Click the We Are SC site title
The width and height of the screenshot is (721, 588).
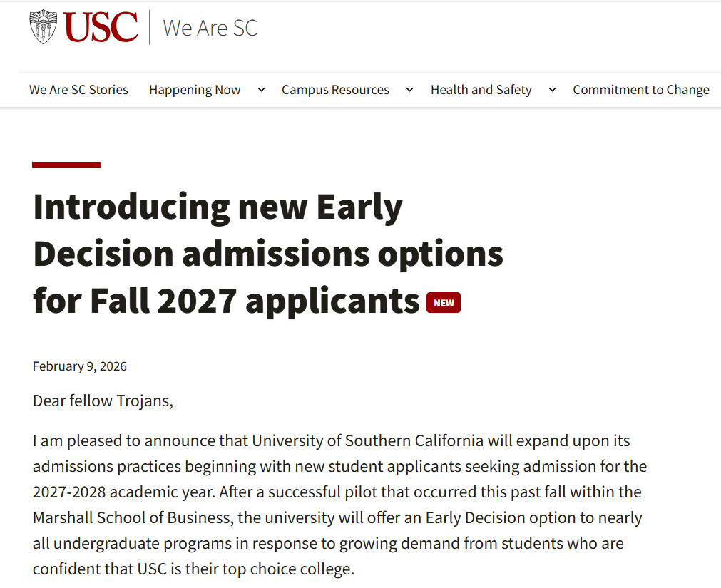pos(210,28)
